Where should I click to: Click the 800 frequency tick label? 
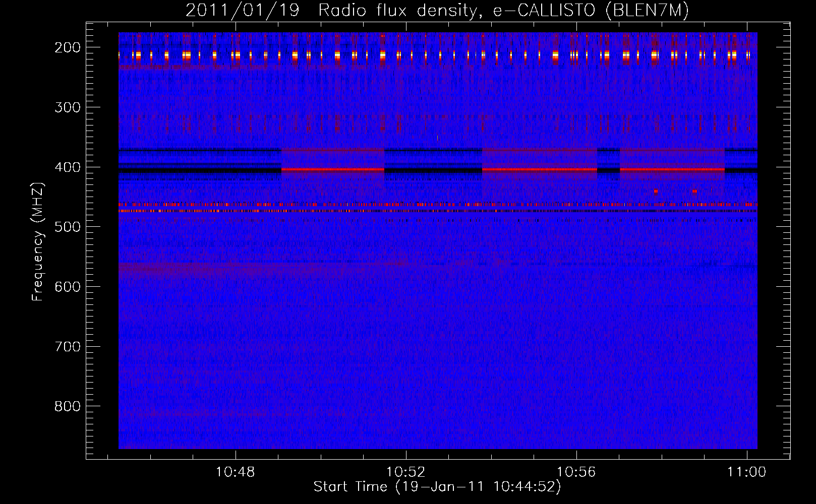(67, 406)
